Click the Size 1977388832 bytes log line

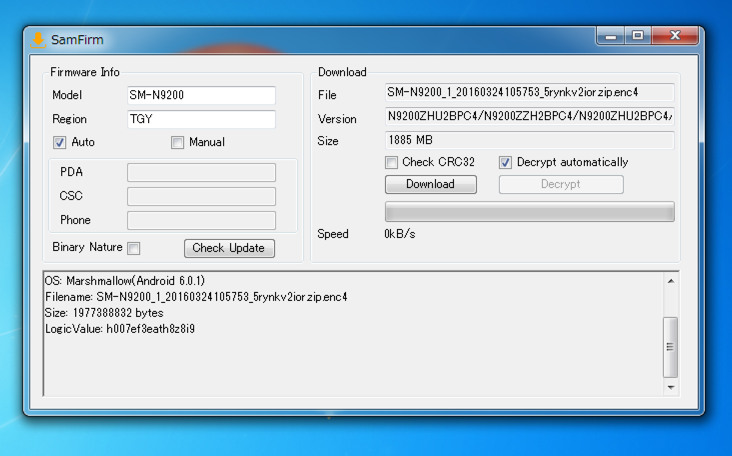tap(104, 313)
